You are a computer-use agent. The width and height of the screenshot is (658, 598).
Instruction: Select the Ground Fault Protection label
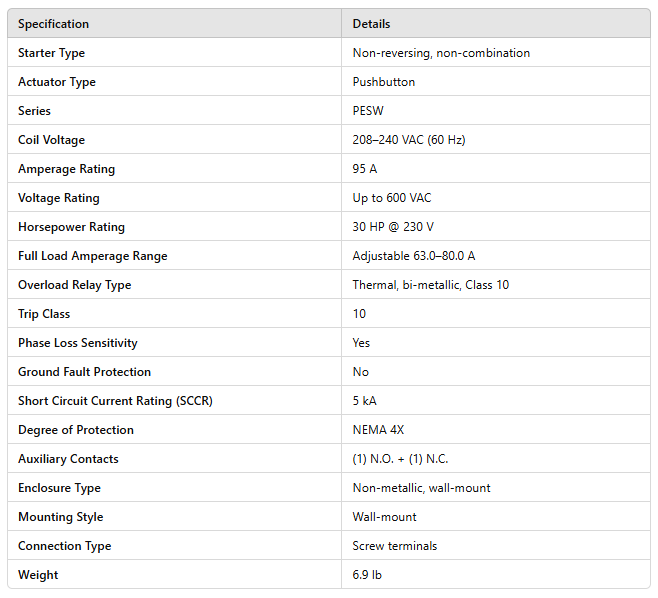(x=84, y=372)
